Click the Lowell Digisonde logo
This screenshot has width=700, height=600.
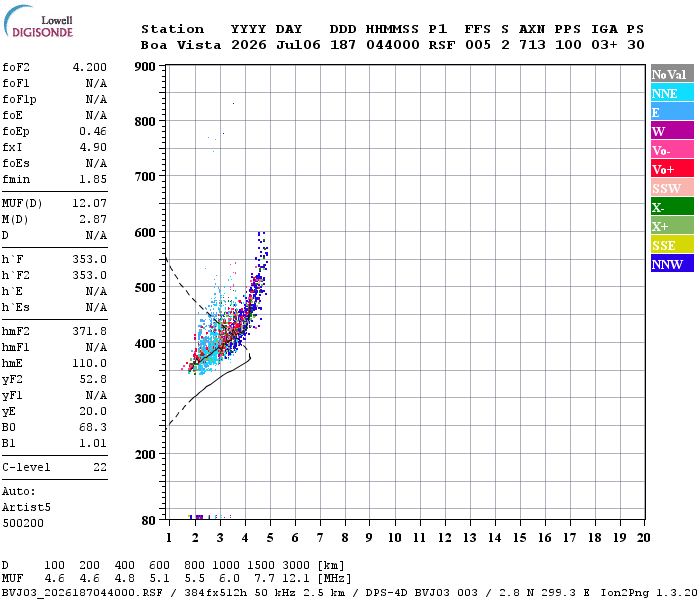pyautogui.click(x=38, y=21)
